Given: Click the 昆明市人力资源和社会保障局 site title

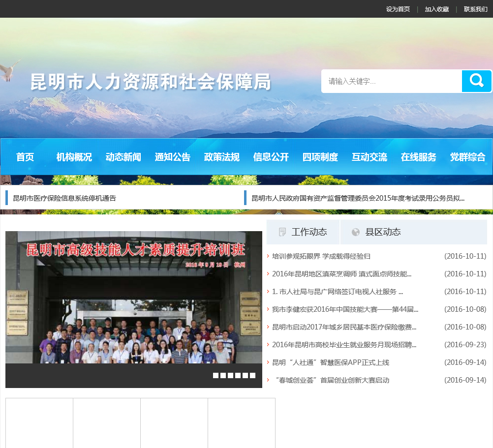Looking at the screenshot, I should pyautogui.click(x=151, y=82).
